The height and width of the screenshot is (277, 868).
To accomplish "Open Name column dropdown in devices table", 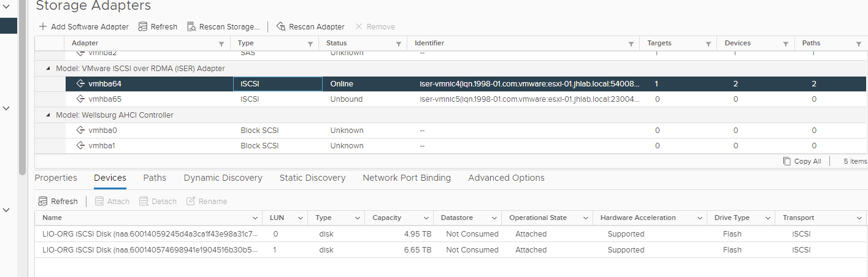I will [x=255, y=218].
